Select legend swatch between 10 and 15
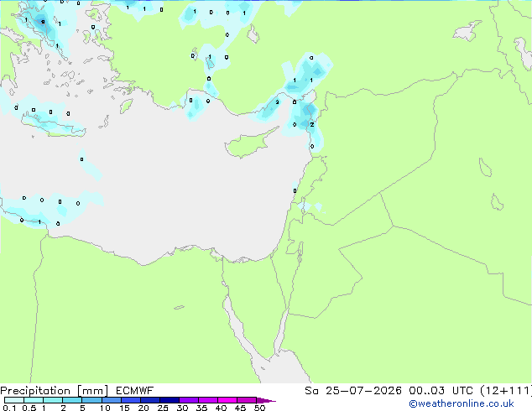The image size is (532, 411). [x=112, y=400]
